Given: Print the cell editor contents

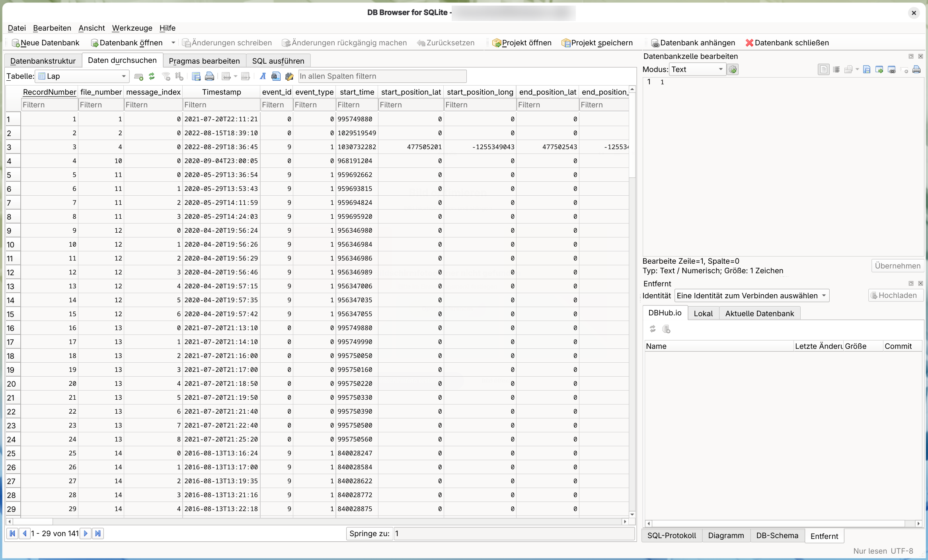Looking at the screenshot, I should click(916, 70).
